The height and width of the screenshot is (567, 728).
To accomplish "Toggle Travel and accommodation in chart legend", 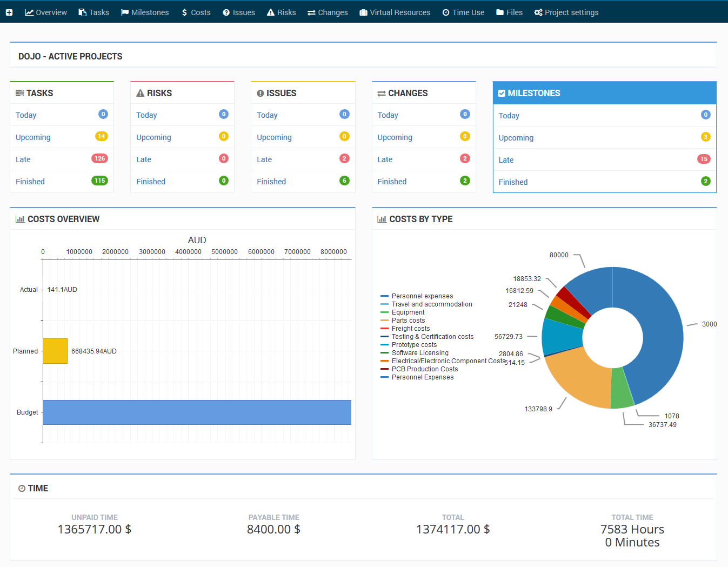I will (431, 304).
